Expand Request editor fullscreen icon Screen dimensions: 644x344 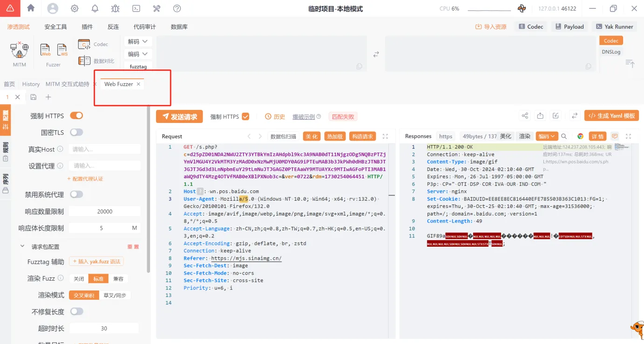(x=385, y=136)
